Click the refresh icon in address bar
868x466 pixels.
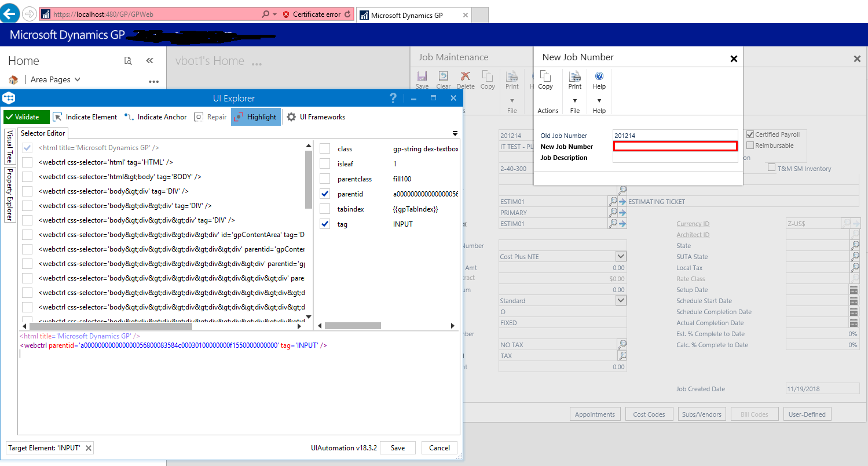point(347,14)
